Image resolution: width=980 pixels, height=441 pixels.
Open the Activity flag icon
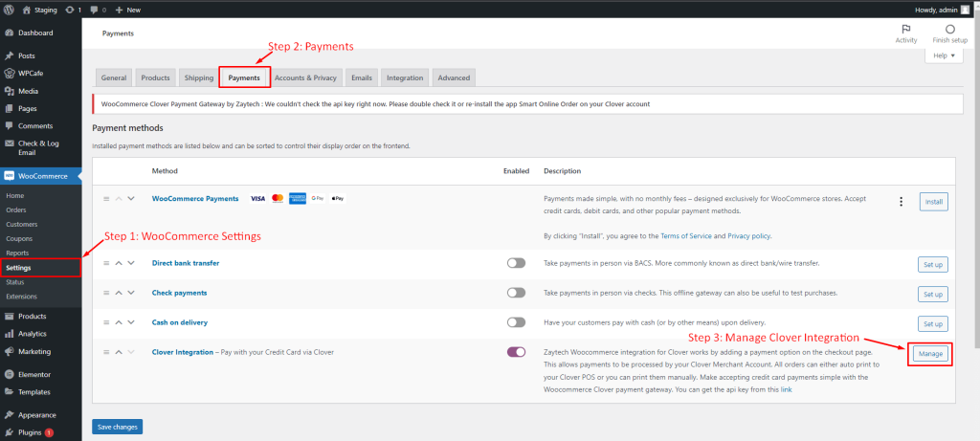click(x=905, y=30)
